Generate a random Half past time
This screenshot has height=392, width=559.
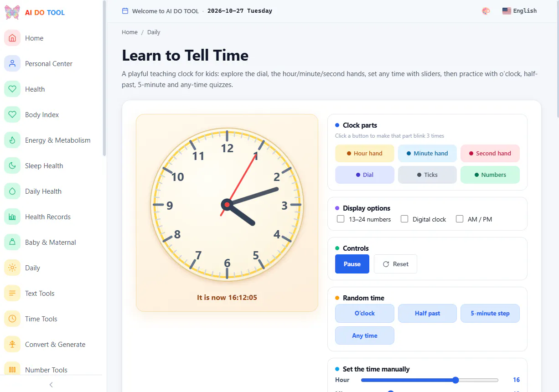[x=427, y=314]
